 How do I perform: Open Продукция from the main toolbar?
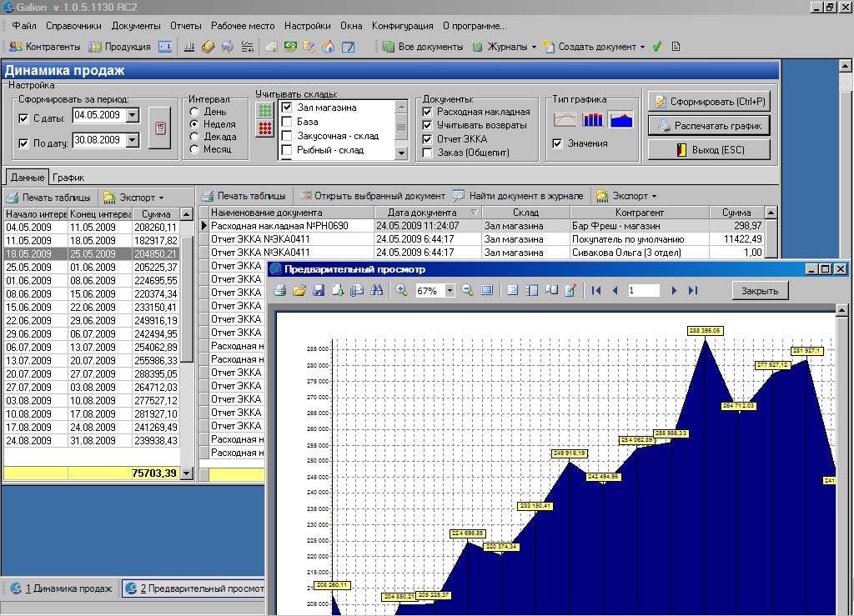[120, 47]
